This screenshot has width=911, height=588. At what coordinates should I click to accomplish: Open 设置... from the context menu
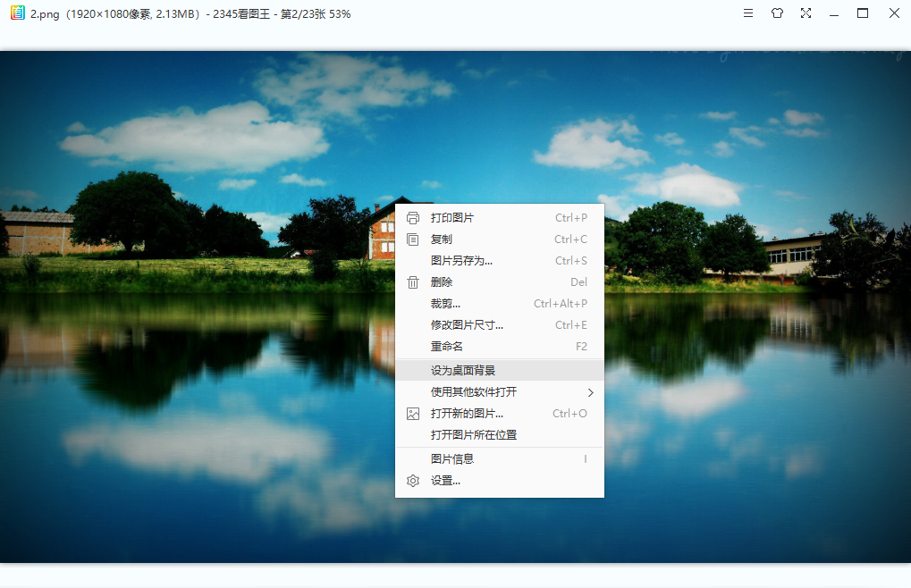point(500,481)
